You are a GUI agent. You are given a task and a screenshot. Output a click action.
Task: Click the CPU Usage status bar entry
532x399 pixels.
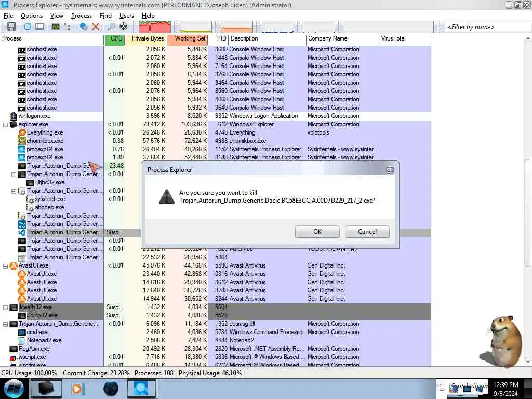click(29, 373)
